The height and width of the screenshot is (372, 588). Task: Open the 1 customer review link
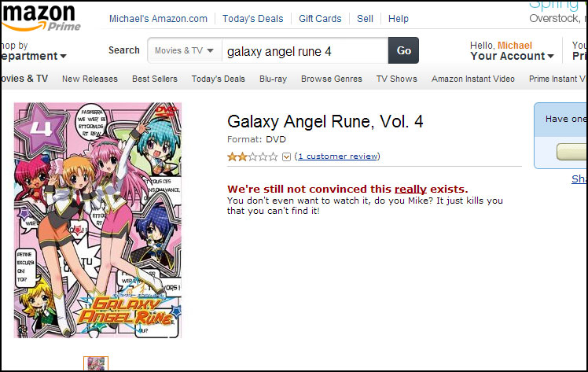click(x=337, y=157)
